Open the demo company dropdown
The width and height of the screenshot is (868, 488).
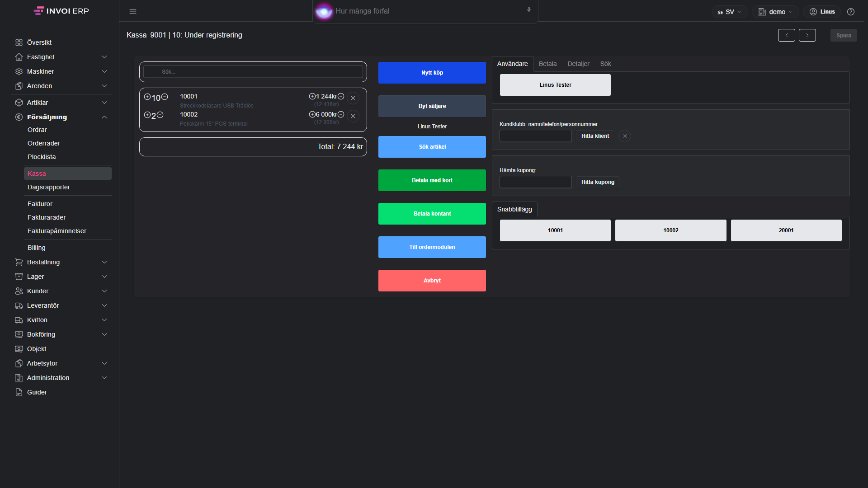[776, 12]
